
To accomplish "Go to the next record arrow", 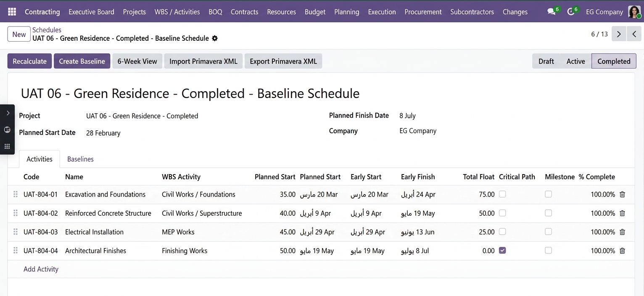I will [x=619, y=34].
